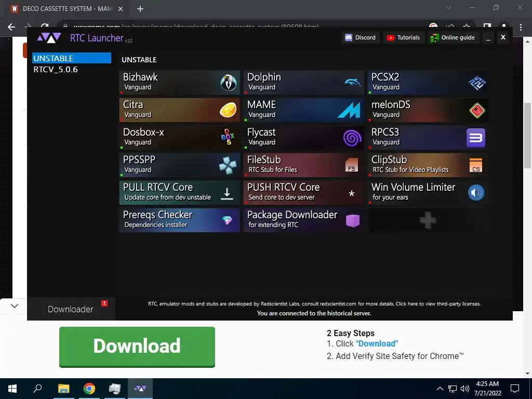Viewport: 532px width, 399px height.
Task: Click the Dolphin emulator dolphin icon
Action: (353, 82)
